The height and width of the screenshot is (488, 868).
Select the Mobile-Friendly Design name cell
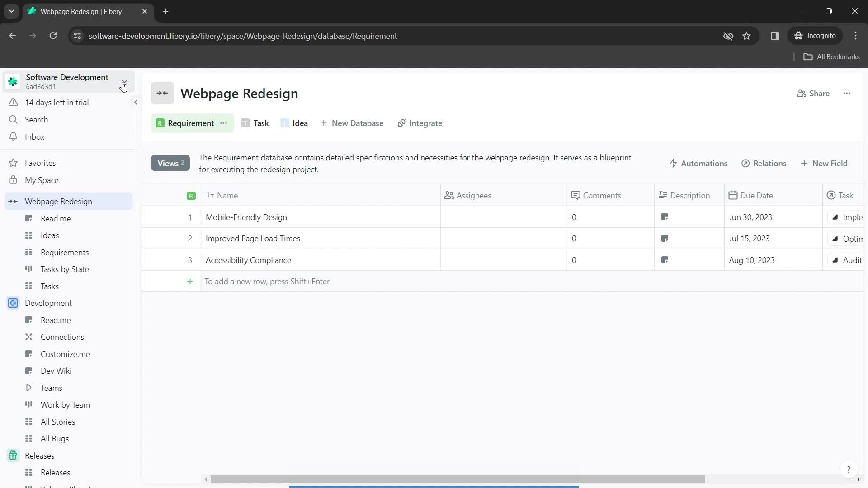coord(321,217)
